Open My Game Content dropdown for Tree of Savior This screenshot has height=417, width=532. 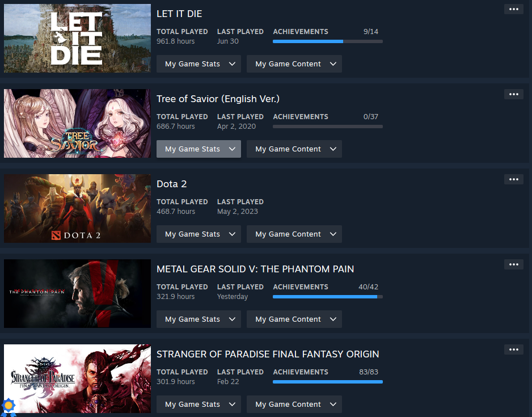294,149
